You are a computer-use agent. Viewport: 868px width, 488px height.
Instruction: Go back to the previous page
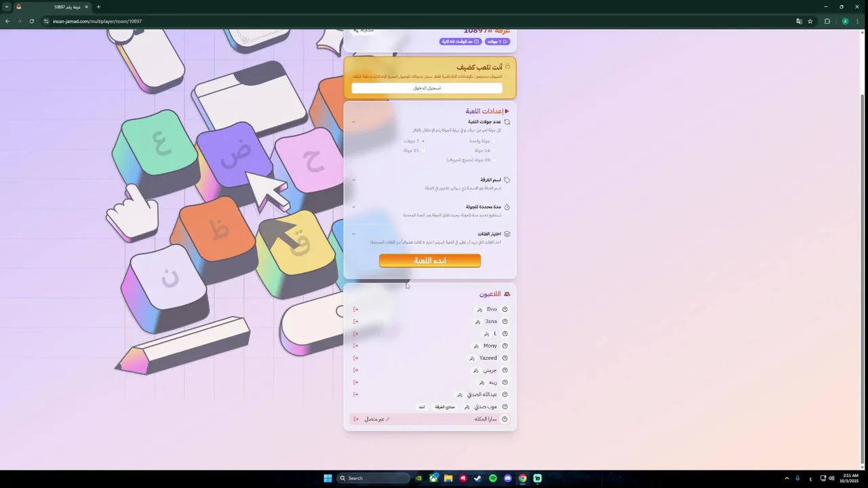tap(7, 21)
